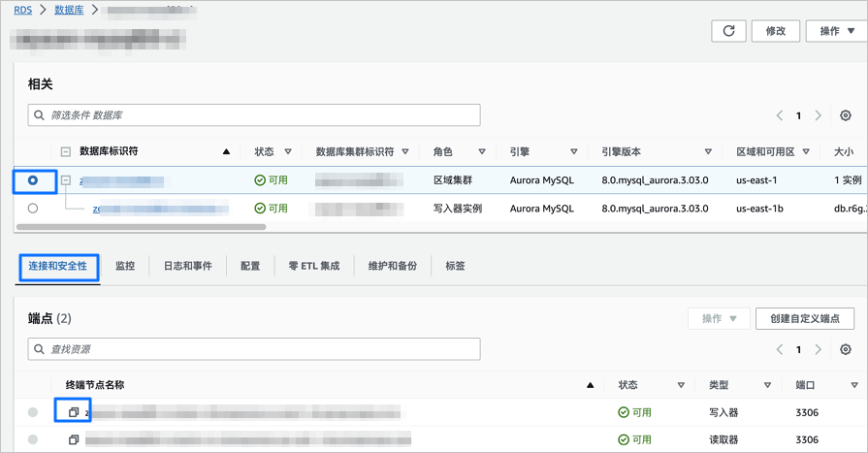This screenshot has width=868, height=453.
Task: Switch to 连接和安全性 tab
Action: pyautogui.click(x=58, y=267)
